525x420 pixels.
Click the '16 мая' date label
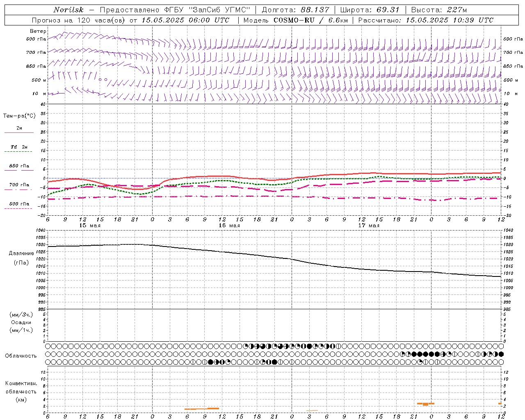click(x=229, y=226)
